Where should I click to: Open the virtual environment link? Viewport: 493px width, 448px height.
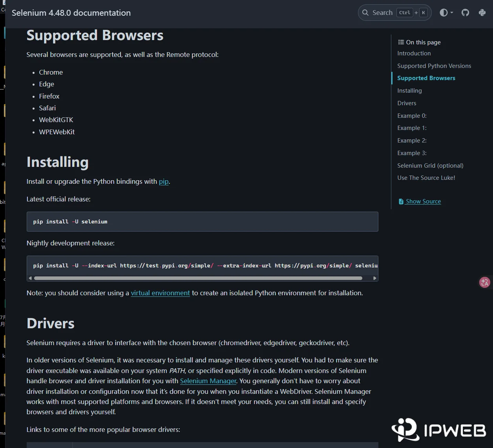point(160,293)
